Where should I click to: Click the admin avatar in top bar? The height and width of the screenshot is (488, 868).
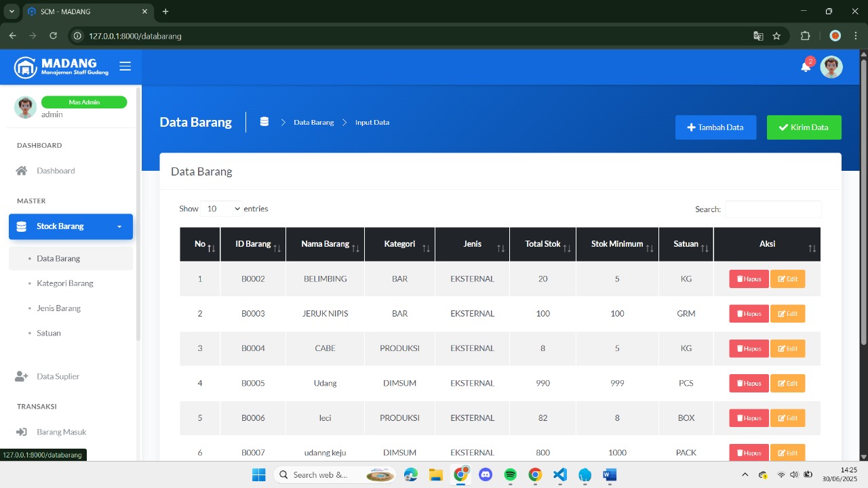[x=831, y=67]
